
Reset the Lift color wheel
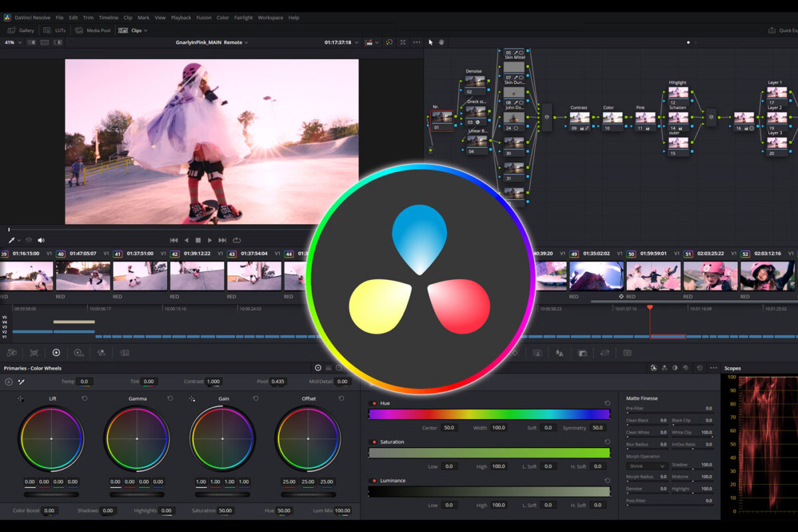pos(84,398)
